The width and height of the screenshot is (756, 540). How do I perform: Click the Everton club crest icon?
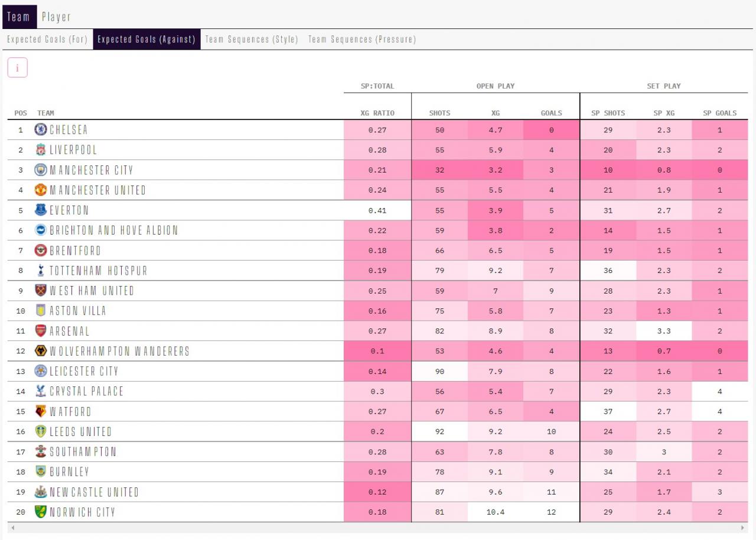41,210
